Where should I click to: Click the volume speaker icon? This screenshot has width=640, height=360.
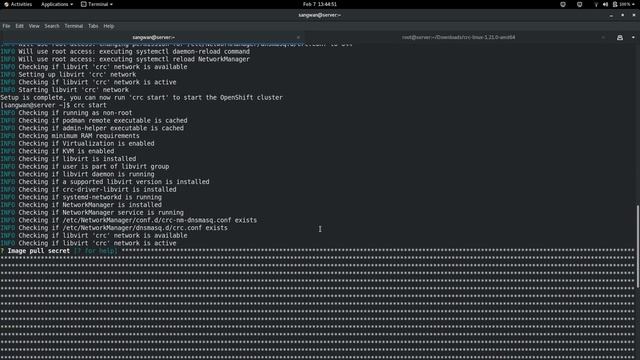605,4
